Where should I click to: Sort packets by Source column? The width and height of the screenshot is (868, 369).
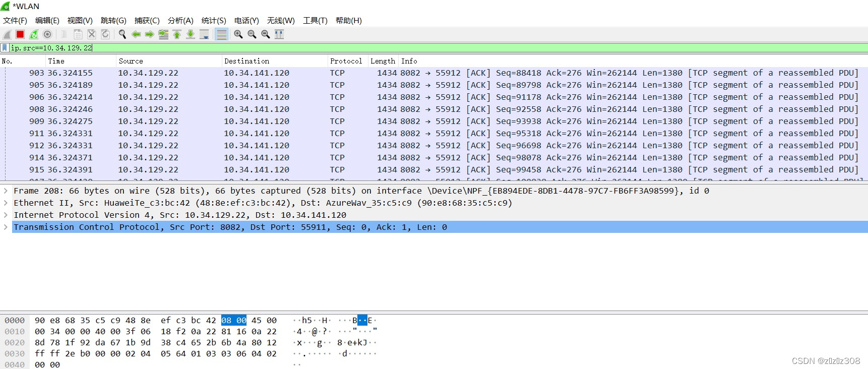tap(169, 61)
